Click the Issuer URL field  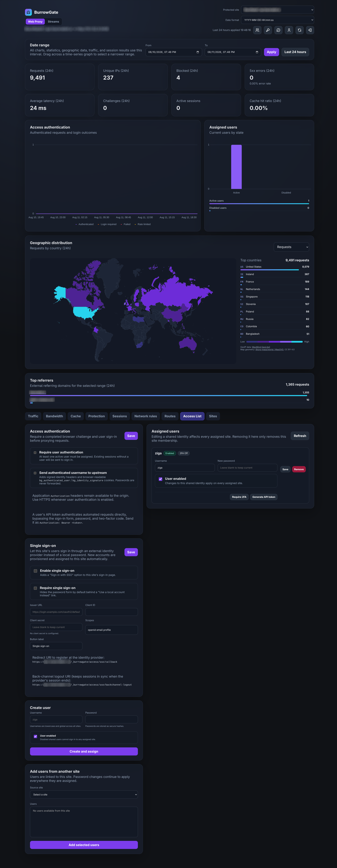(56, 612)
